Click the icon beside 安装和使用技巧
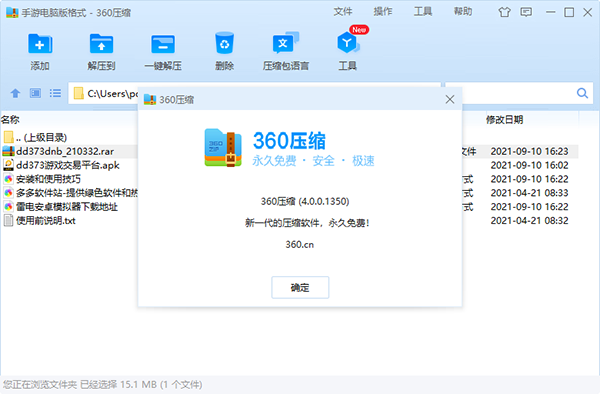Viewport: 600px width, 394px height. [x=8, y=179]
